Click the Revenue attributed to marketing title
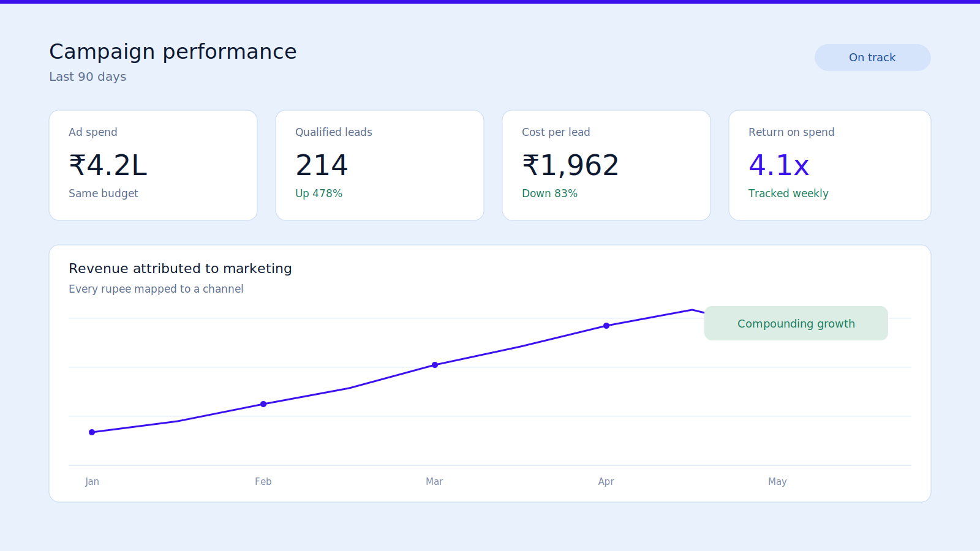Viewport: 980px width, 551px height. click(x=180, y=269)
